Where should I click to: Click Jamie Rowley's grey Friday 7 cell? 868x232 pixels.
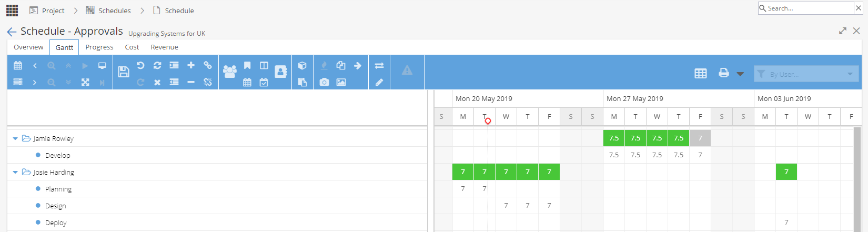coord(700,138)
